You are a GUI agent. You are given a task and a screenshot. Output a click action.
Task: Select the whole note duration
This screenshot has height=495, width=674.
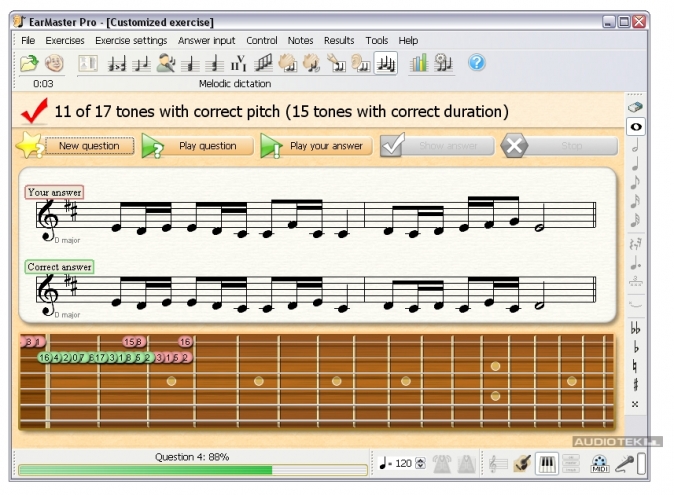coord(635,127)
